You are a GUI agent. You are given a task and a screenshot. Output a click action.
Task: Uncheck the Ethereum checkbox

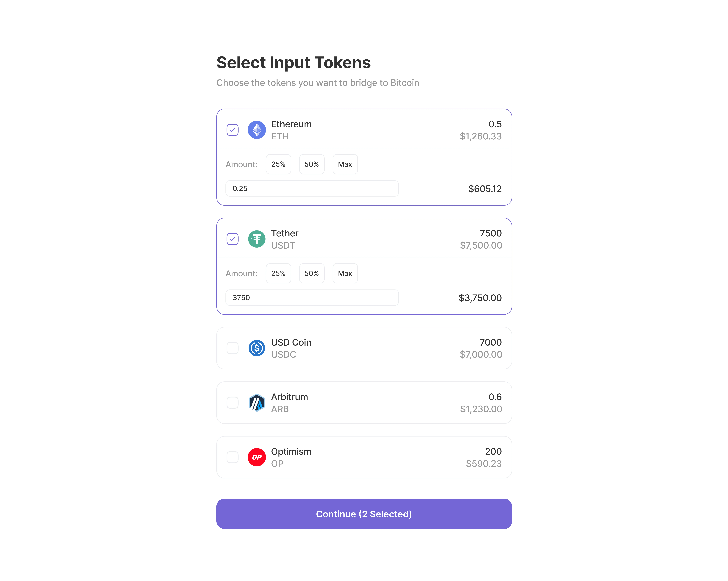pos(232,130)
